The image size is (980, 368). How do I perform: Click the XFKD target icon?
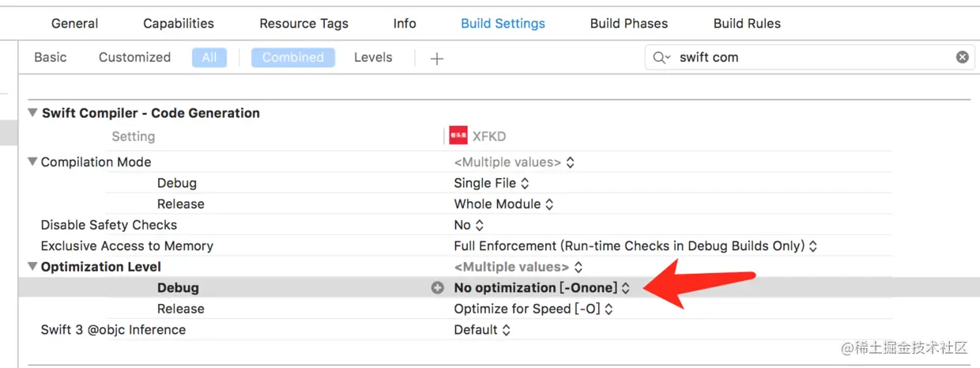[x=458, y=136]
